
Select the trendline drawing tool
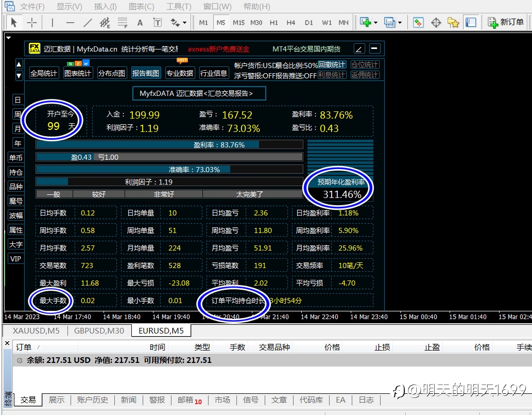88,23
